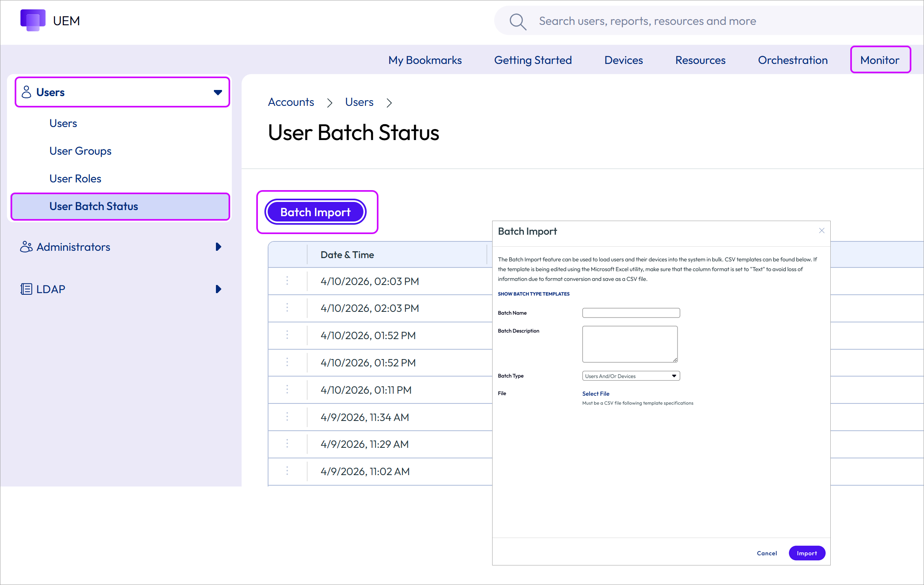The height and width of the screenshot is (585, 924).
Task: Select User Groups in sidebar
Action: click(x=80, y=151)
